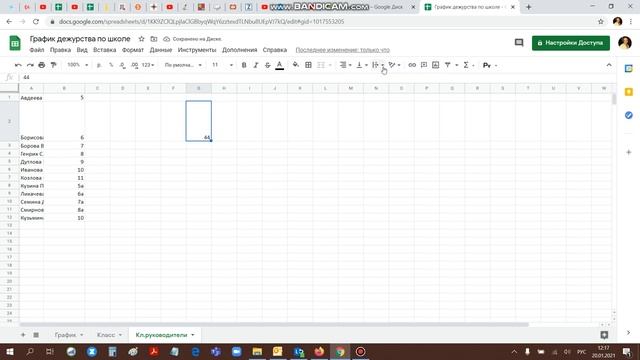Insert a chart from the toolbar
Viewport: 640px width, 360px height.
click(x=436, y=65)
